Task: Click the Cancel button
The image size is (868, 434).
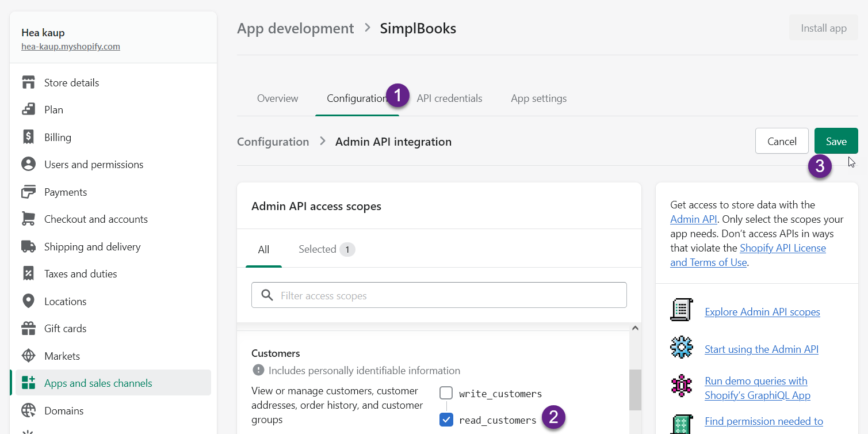Action: pos(782,141)
